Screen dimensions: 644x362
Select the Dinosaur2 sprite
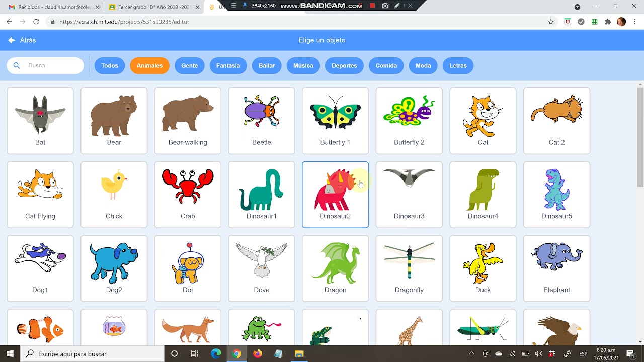336,195
